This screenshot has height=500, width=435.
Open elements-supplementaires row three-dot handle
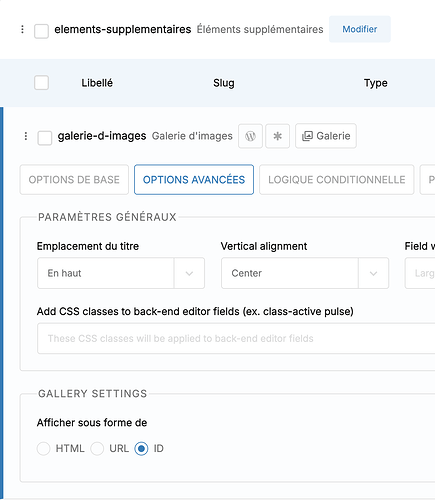(22, 29)
